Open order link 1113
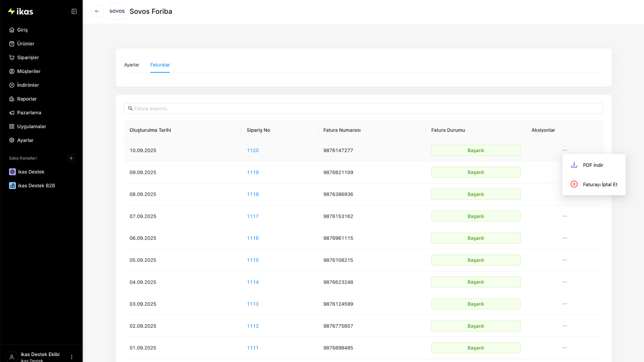 [253, 304]
